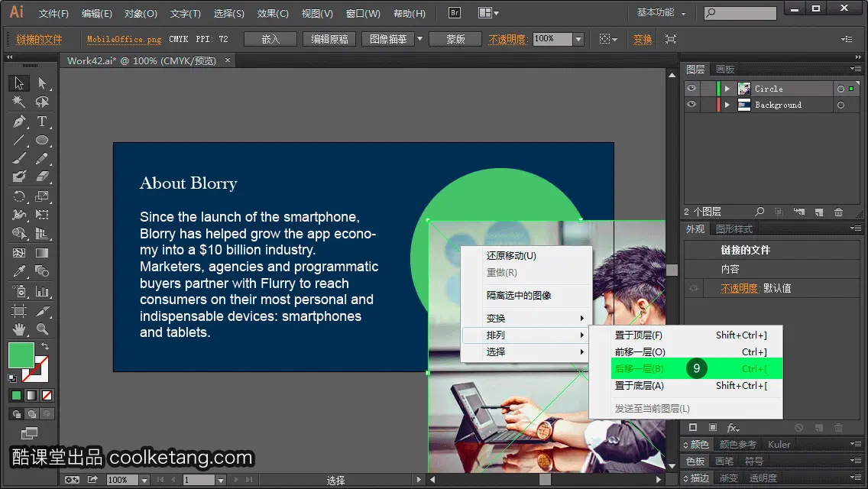
Task: Select the Blob Brush tool
Action: pyautogui.click(x=19, y=176)
